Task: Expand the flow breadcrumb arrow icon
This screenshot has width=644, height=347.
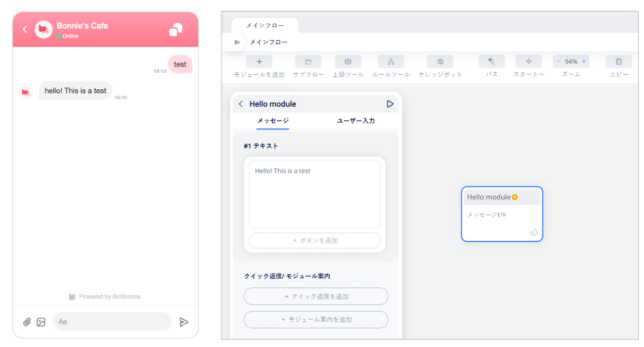Action: click(237, 43)
